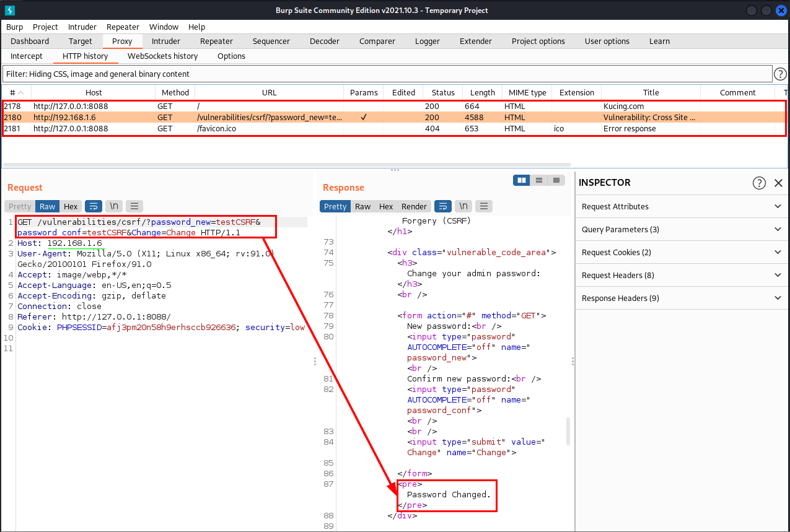The height and width of the screenshot is (532, 790).
Task: Open the Repeater main tab
Action: (x=216, y=41)
